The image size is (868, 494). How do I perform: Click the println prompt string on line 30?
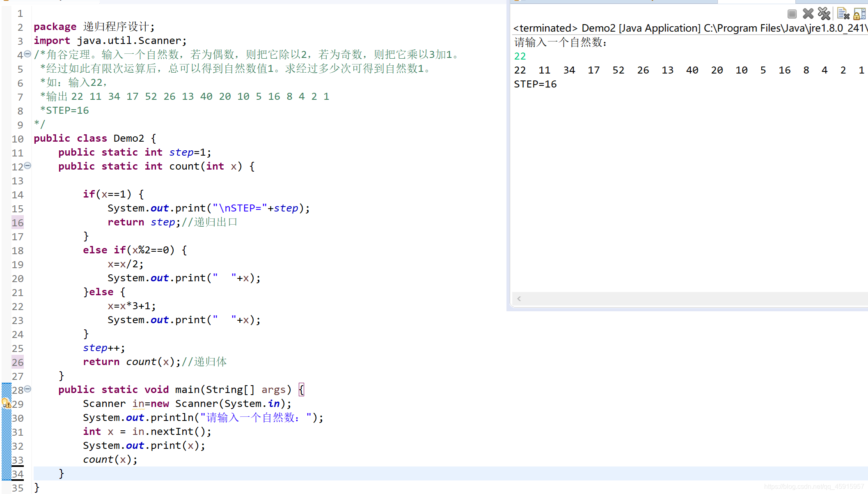tap(256, 418)
